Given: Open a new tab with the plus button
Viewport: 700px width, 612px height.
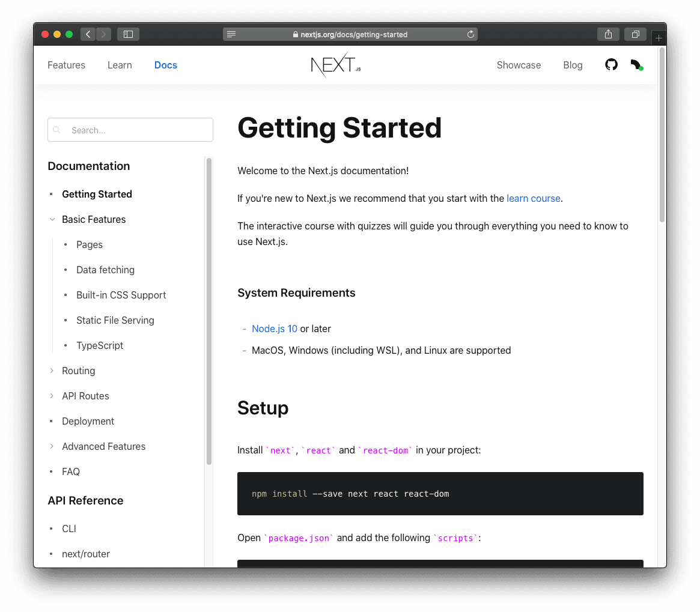Looking at the screenshot, I should (659, 38).
